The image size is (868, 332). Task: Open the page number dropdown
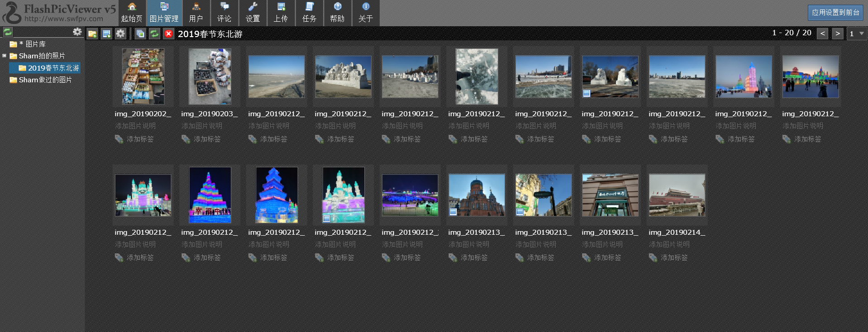pyautogui.click(x=857, y=33)
